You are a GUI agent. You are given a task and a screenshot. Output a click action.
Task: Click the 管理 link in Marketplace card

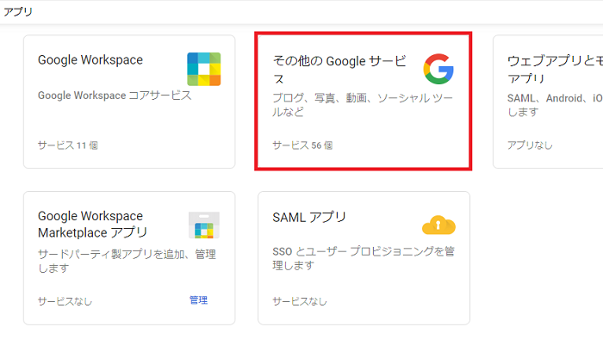[x=198, y=299]
